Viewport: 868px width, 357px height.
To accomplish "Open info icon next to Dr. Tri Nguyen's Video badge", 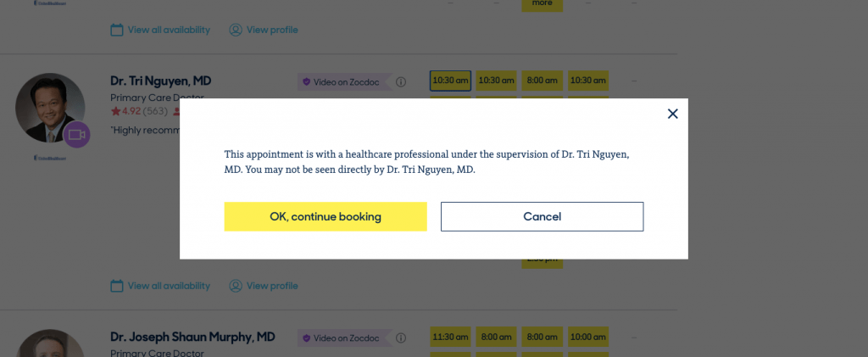I will (401, 82).
